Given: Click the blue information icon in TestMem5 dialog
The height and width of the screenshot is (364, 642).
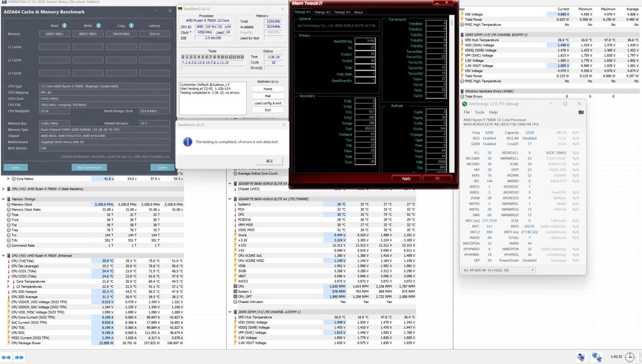Looking at the screenshot, I should pyautogui.click(x=188, y=142).
